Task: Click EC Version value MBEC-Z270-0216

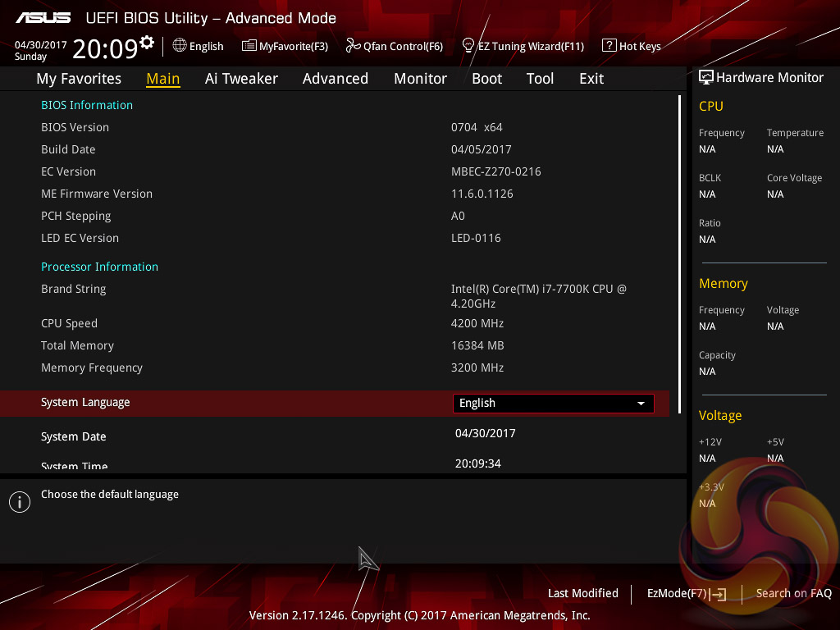Action: [496, 172]
